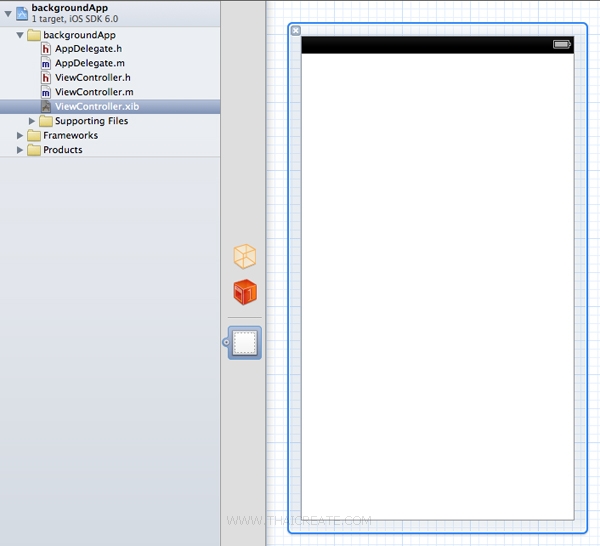600x546 pixels.
Task: Select the Products group label
Action: tap(63, 150)
